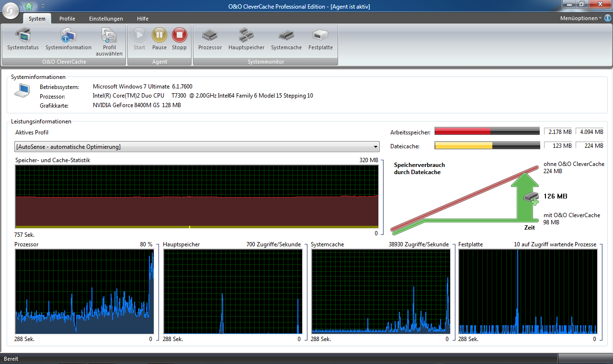Viewport: 613px width, 364px height.
Task: Click the 123 MB Dateicache value
Action: tap(558, 146)
